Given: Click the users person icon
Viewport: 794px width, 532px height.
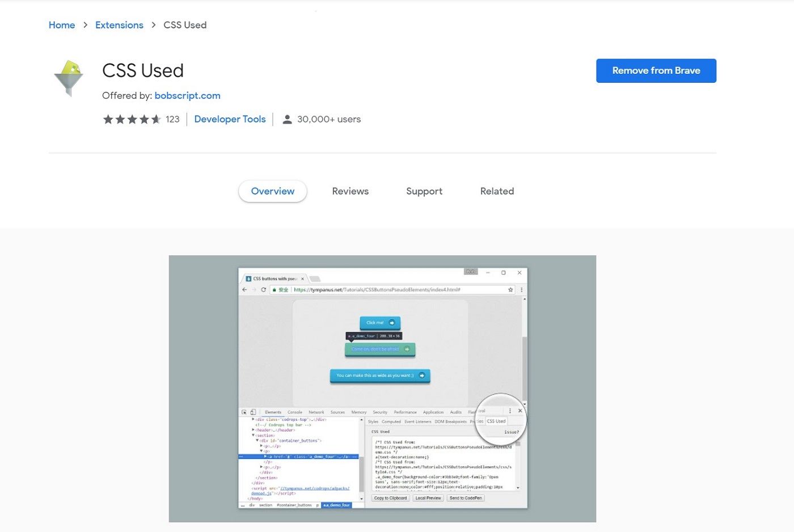Looking at the screenshot, I should pos(288,119).
